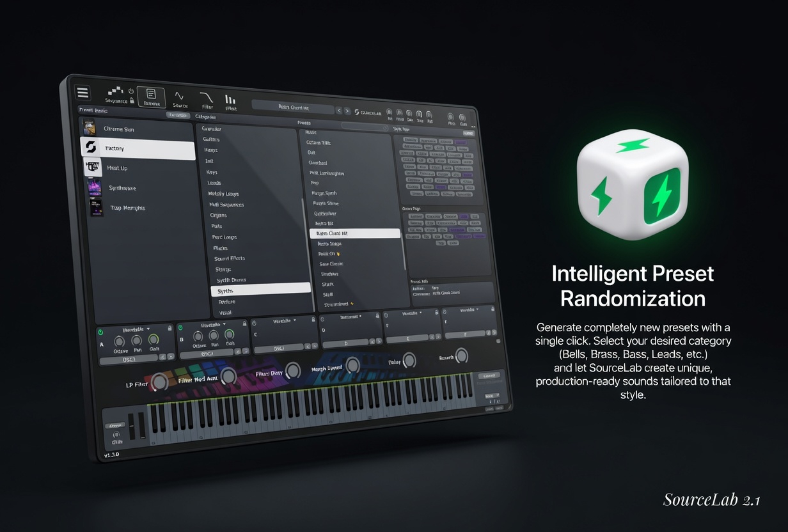Switch to the Effect tab
This screenshot has width=788, height=532.
[230, 102]
